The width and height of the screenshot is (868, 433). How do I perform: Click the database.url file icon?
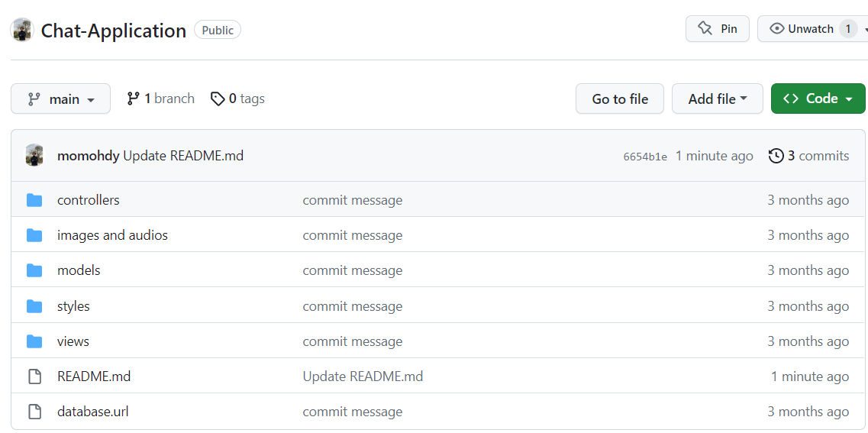(34, 412)
